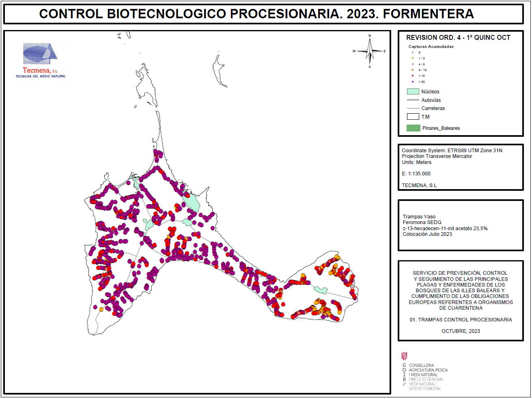Click the north arrow compass rose
The height and width of the screenshot is (399, 532).
(370, 51)
